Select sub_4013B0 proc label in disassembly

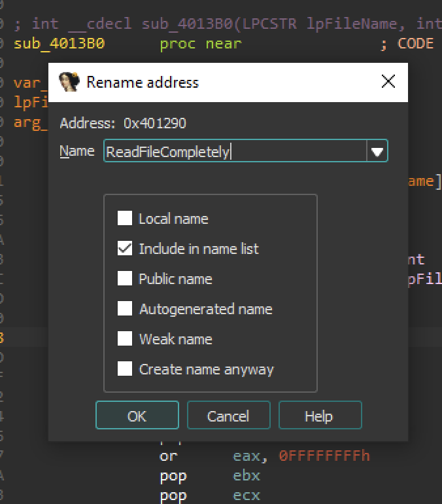point(59,44)
